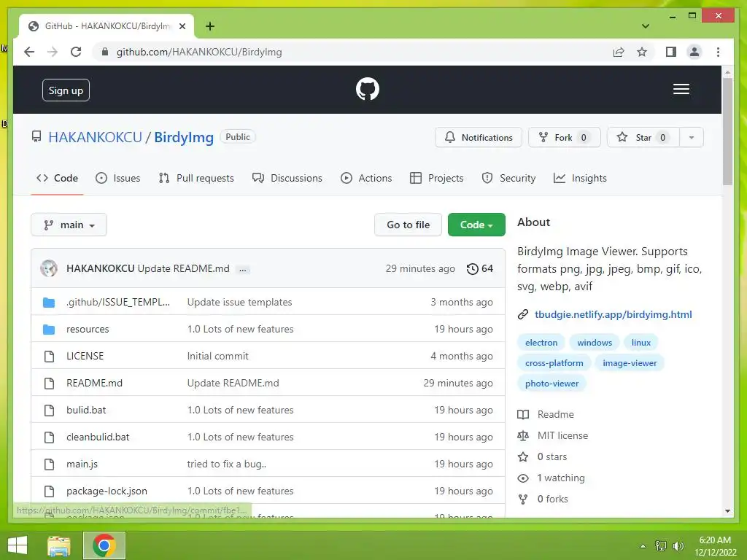
Task: Click the .github folder icon
Action: tap(49, 303)
